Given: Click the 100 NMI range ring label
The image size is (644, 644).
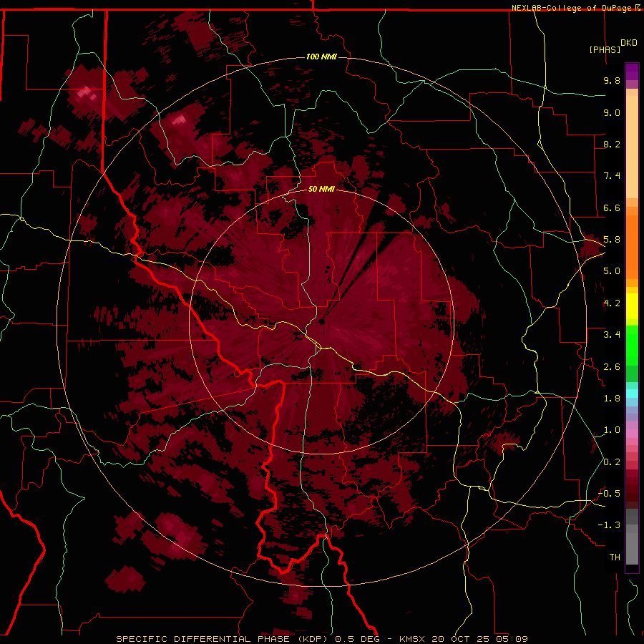Looking at the screenshot, I should tap(321, 57).
